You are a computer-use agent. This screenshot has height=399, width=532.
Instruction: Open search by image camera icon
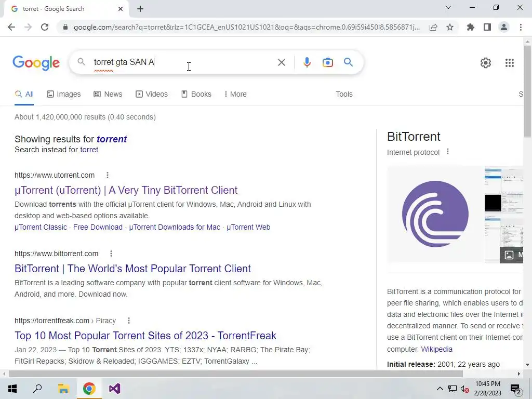click(x=327, y=62)
